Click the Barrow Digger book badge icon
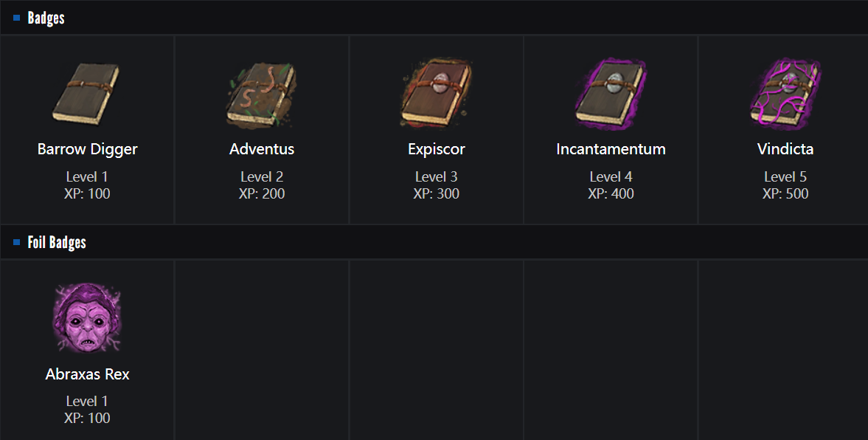868x440 pixels. click(x=87, y=94)
